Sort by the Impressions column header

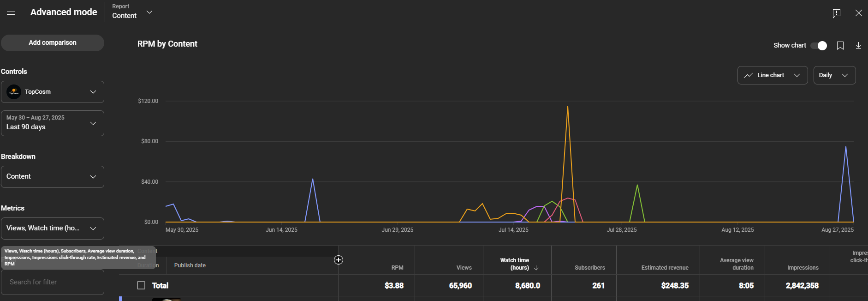803,268
